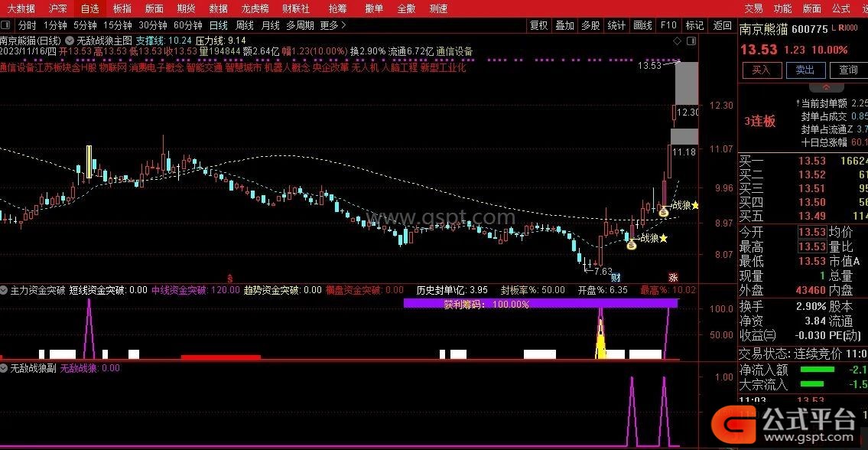Click the 全撤 button
Screen dimensions: 868x450
pos(406,8)
